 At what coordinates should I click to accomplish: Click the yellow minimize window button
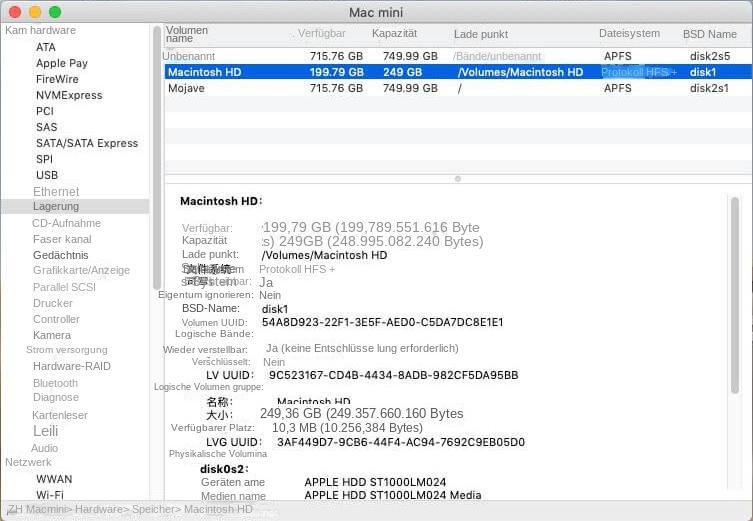(x=34, y=12)
